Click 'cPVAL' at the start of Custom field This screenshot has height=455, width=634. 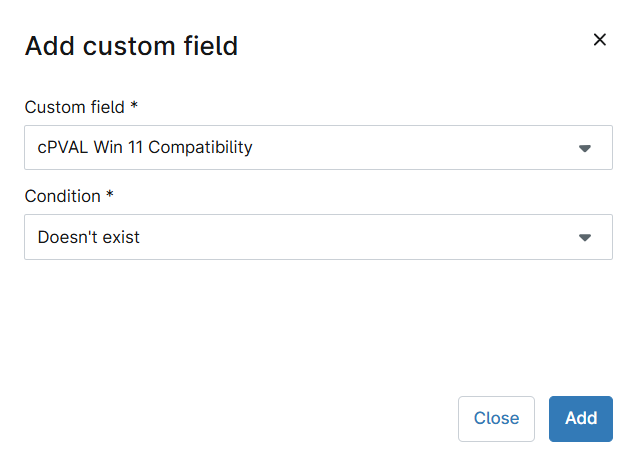point(63,147)
